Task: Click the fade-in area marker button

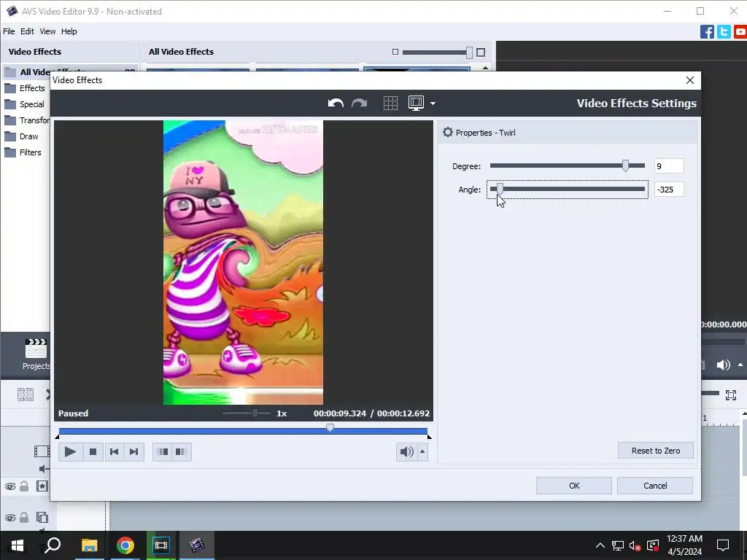Action: coord(163,452)
